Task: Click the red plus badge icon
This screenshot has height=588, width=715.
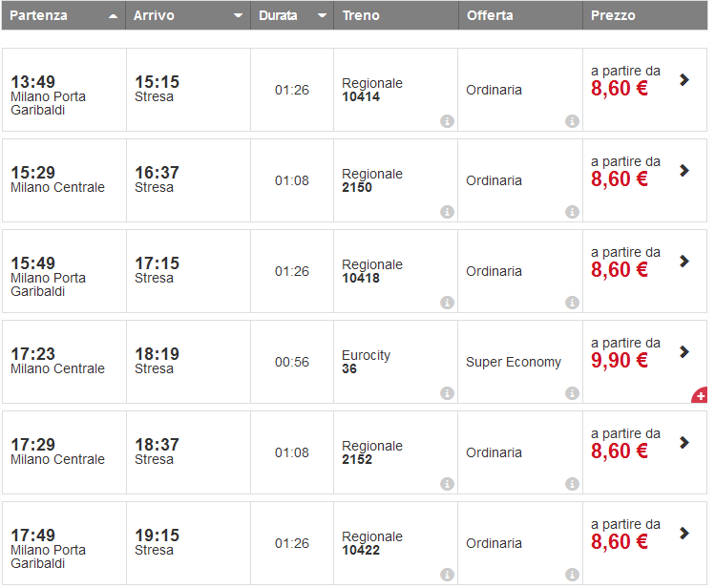Action: [x=700, y=394]
